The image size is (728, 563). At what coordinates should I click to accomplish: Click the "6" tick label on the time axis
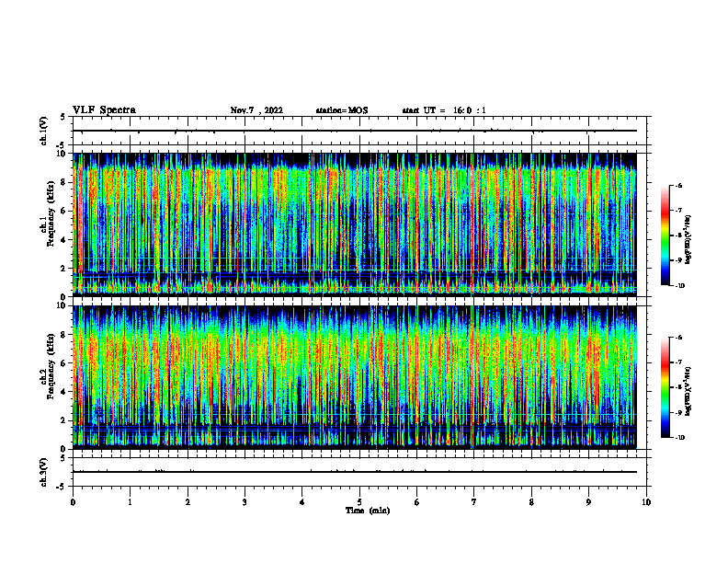pos(417,502)
